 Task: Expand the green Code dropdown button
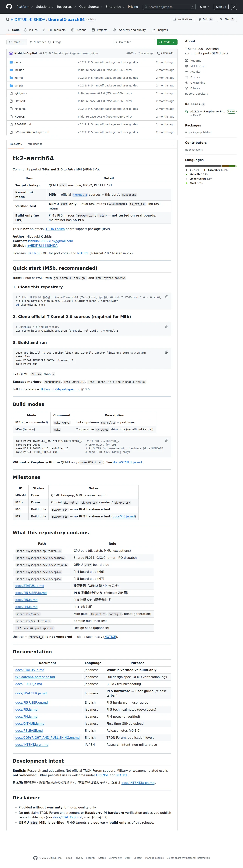click(167, 42)
